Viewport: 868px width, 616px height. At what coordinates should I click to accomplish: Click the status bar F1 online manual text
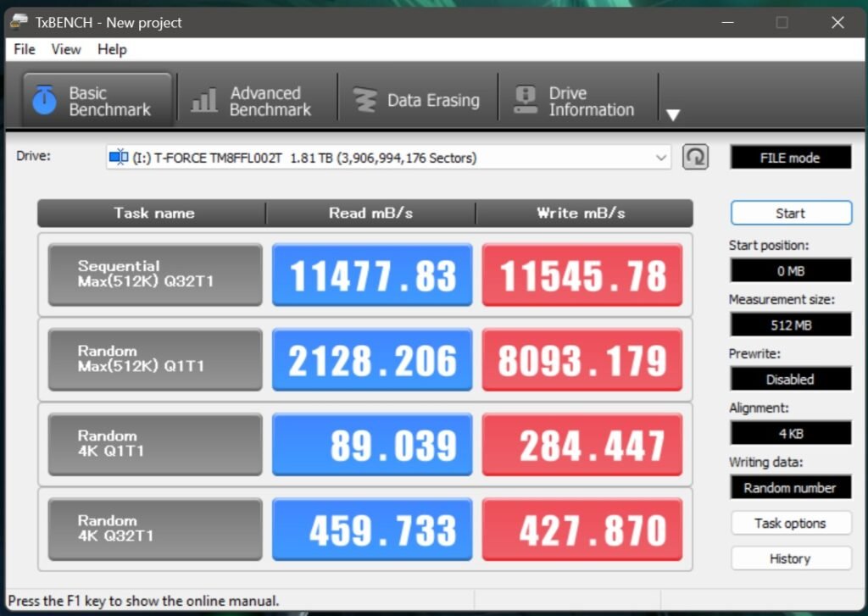(x=143, y=601)
